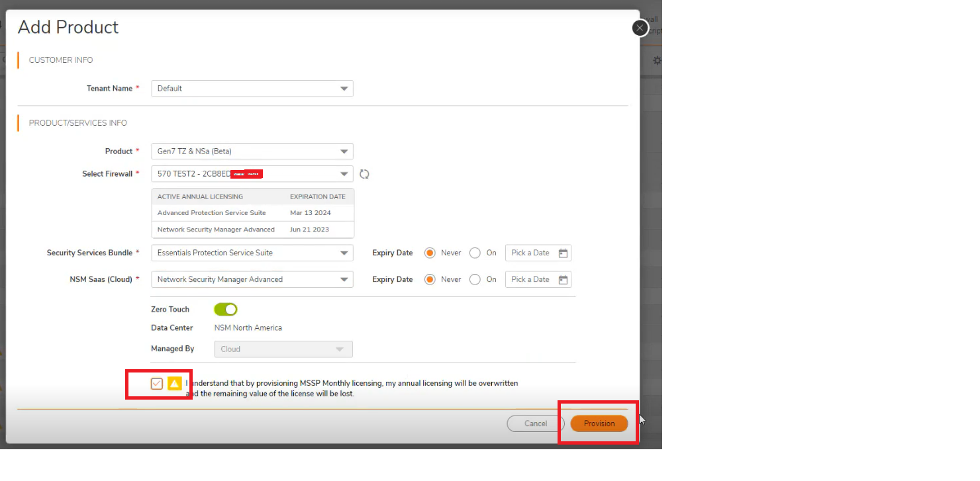The image size is (980, 481).
Task: Choose Never radio for NSM Saas expiry
Action: pos(430,279)
